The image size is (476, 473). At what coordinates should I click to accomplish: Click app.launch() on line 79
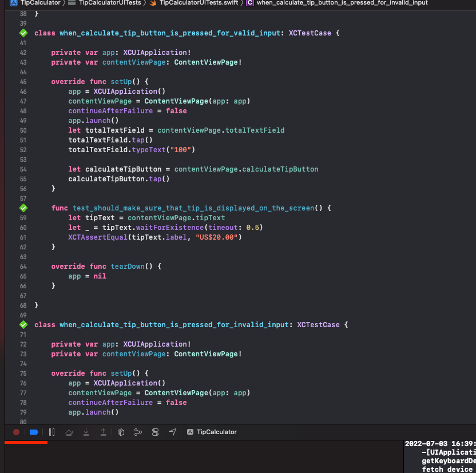tap(93, 412)
